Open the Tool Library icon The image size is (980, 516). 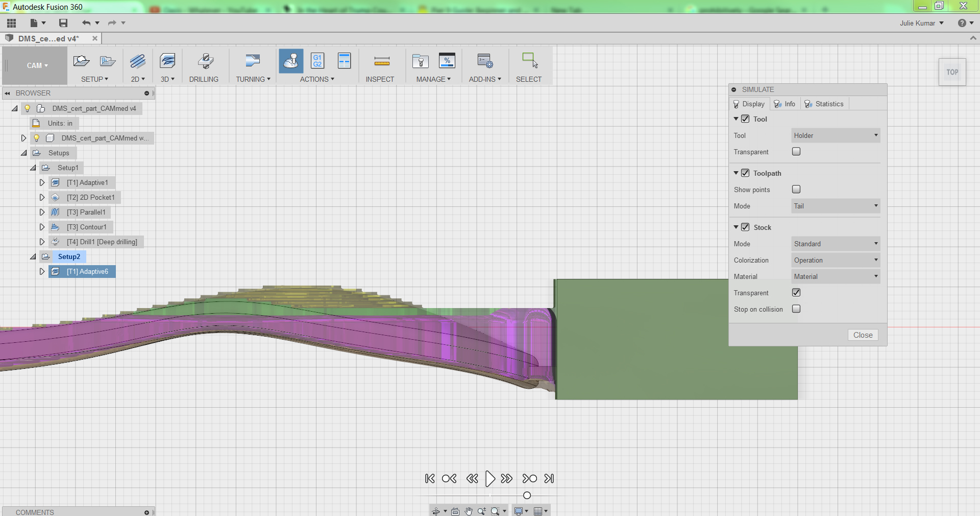[x=421, y=61]
